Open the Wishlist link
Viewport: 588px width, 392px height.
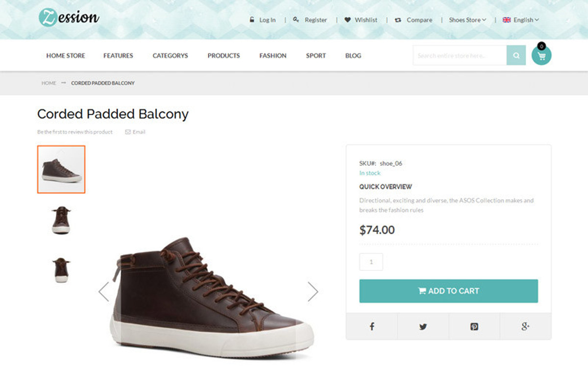point(361,20)
